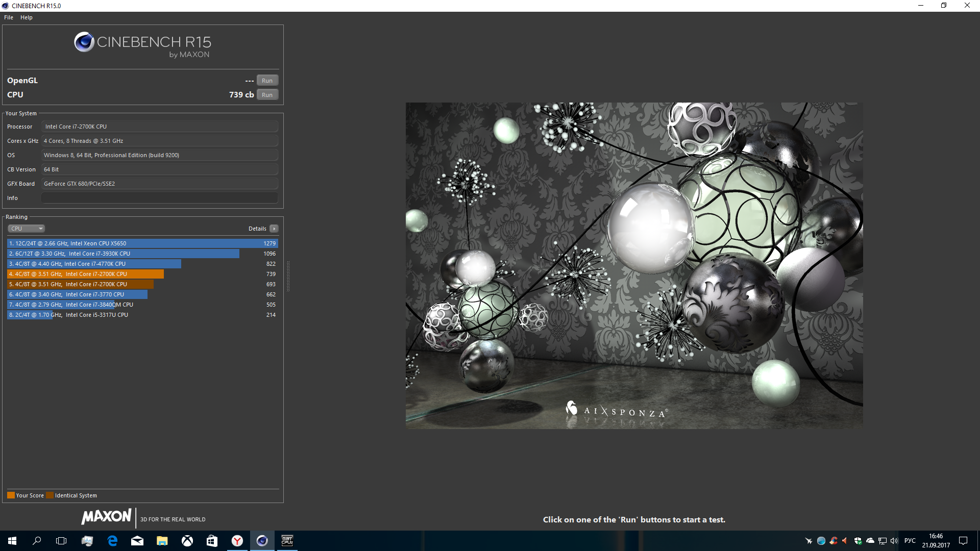Open Xbox app from taskbar

[x=187, y=541]
